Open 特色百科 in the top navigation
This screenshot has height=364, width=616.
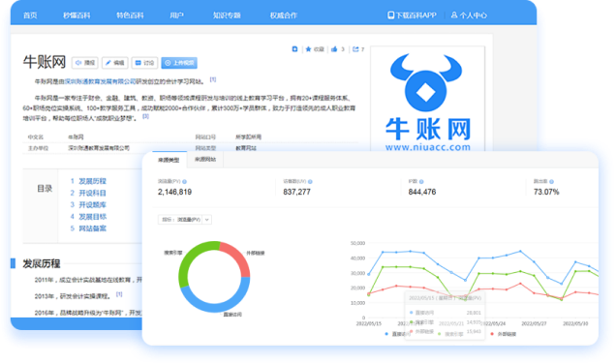point(130,15)
